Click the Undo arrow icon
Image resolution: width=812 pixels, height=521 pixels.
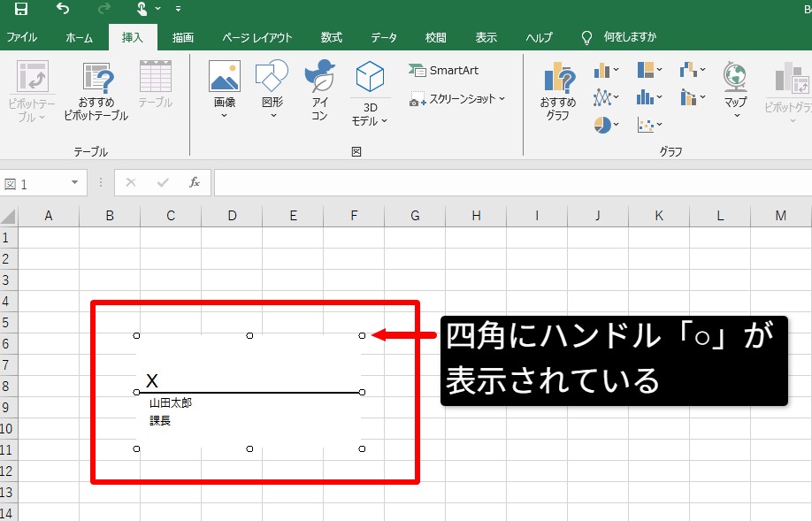tap(62, 9)
